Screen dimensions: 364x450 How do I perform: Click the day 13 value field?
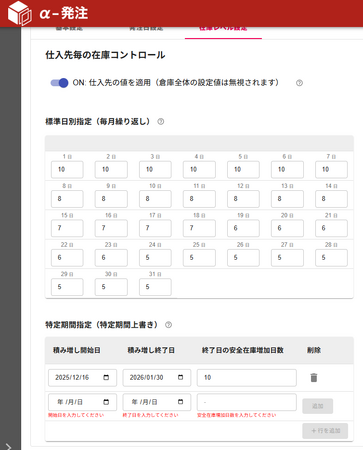click(287, 199)
